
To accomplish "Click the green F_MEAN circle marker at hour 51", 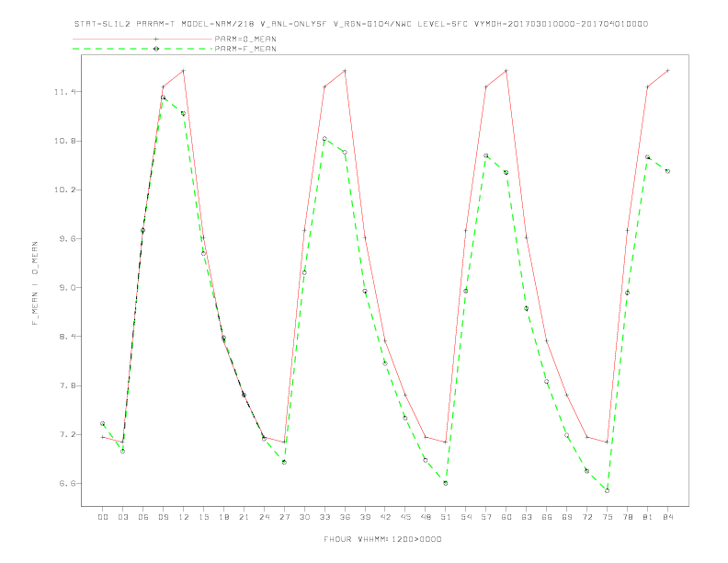I will click(x=445, y=483).
